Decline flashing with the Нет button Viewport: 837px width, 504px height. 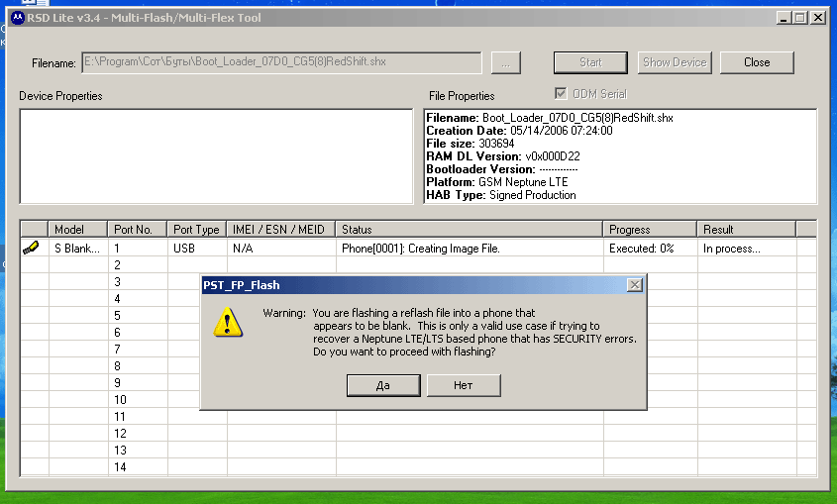point(464,385)
